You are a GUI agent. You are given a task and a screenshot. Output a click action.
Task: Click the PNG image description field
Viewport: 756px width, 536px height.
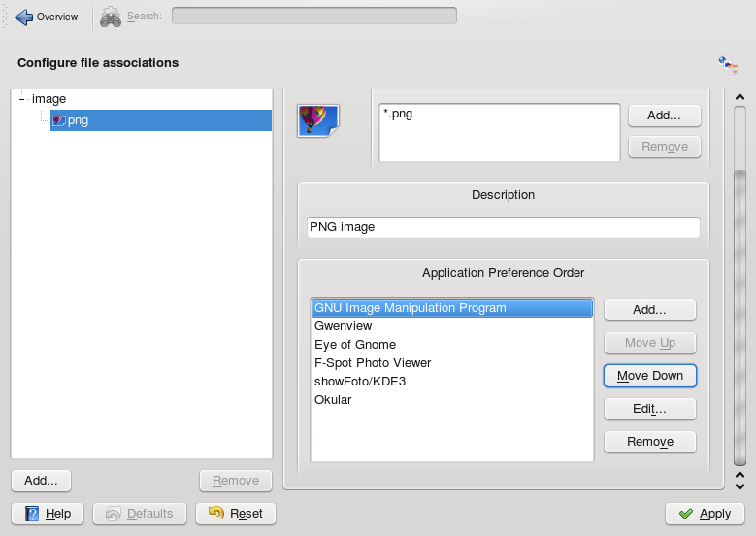(503, 227)
